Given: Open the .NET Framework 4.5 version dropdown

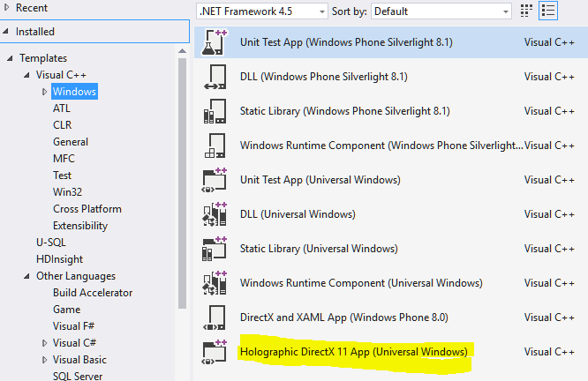Looking at the screenshot, I should pos(261,11).
